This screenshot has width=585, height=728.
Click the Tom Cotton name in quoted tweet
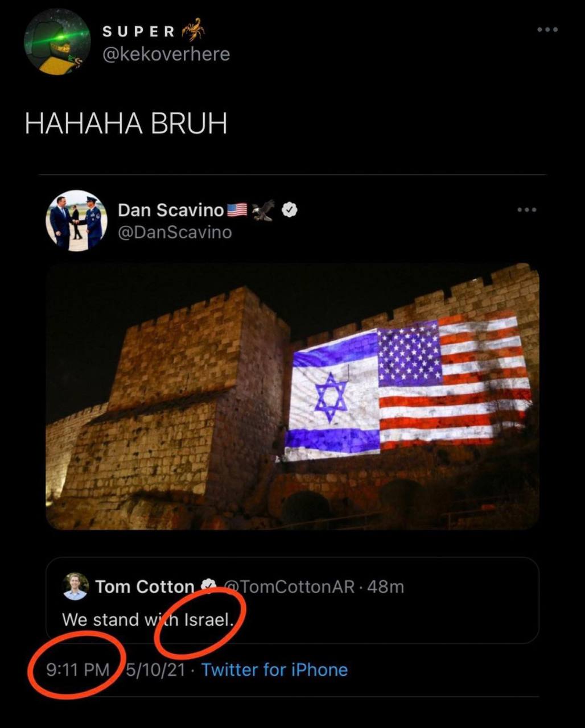145,586
